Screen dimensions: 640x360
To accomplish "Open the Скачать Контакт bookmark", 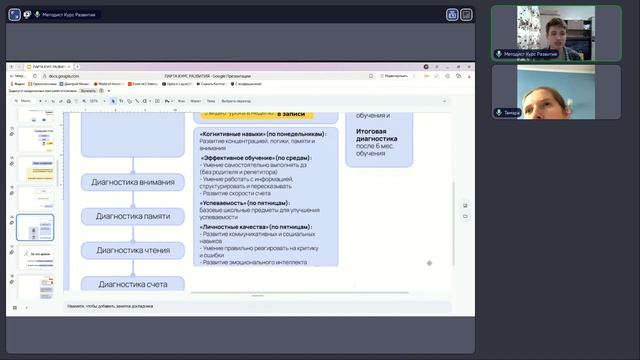I will pyautogui.click(x=211, y=84).
